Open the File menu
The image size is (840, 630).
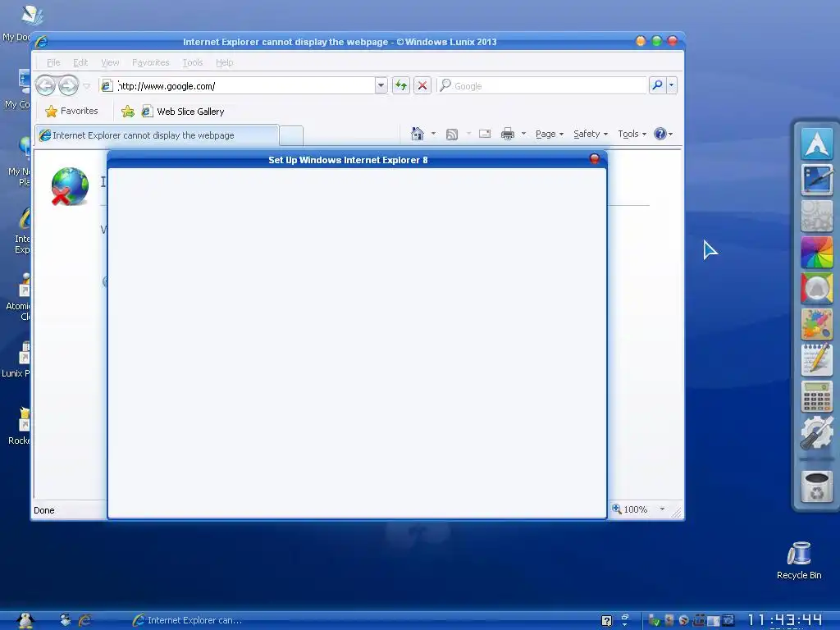53,62
